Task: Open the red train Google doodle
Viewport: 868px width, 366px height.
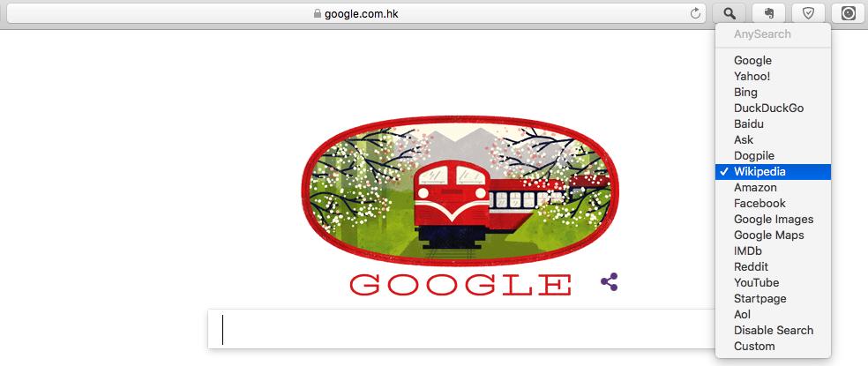Action: 460,191
